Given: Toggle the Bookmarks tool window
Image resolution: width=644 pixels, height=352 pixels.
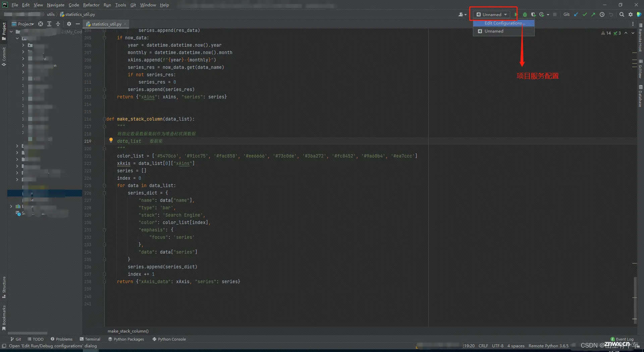Looking at the screenshot, I should point(4,317).
